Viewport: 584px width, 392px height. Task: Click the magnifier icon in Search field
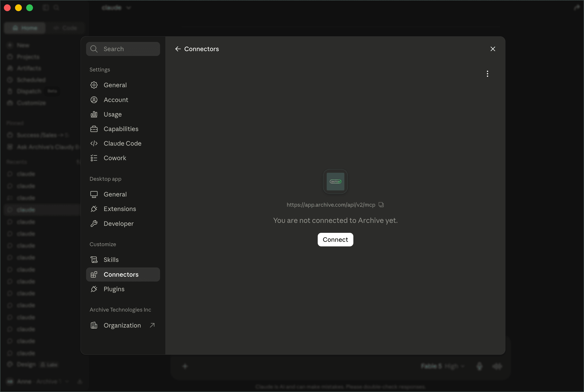pos(94,49)
